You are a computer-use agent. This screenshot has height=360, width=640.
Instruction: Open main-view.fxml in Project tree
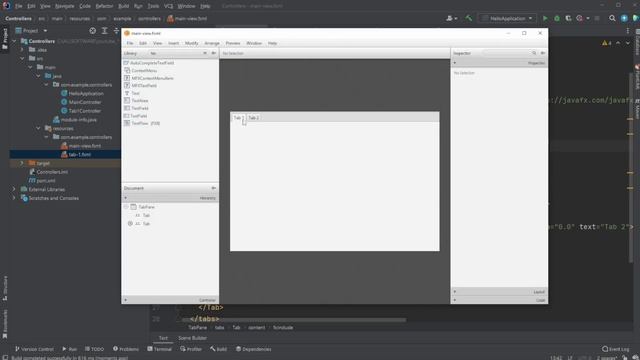pyautogui.click(x=81, y=146)
